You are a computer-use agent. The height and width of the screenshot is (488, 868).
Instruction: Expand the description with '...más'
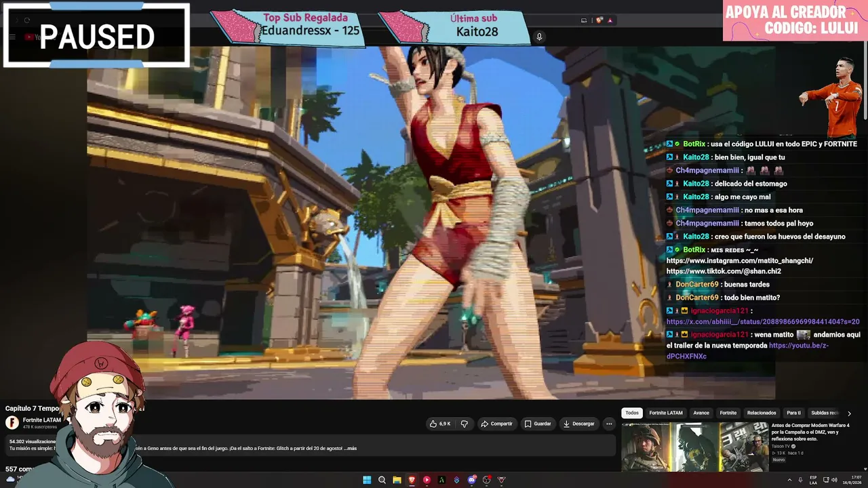pos(349,448)
